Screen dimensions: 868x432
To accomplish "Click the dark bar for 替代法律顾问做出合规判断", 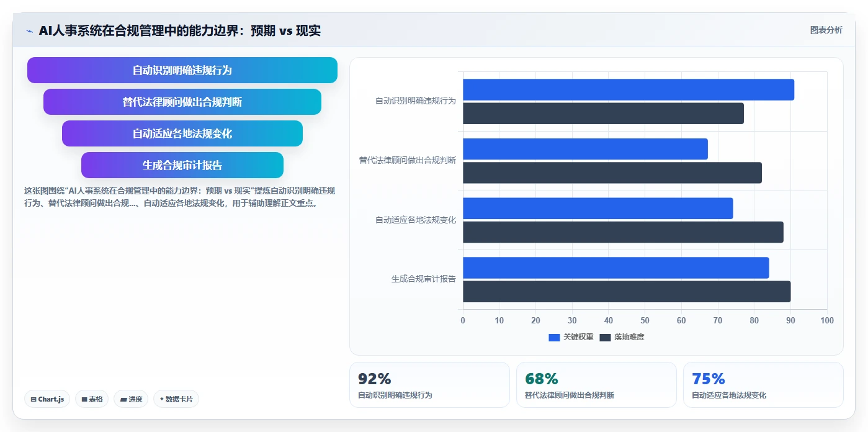I will tap(612, 173).
